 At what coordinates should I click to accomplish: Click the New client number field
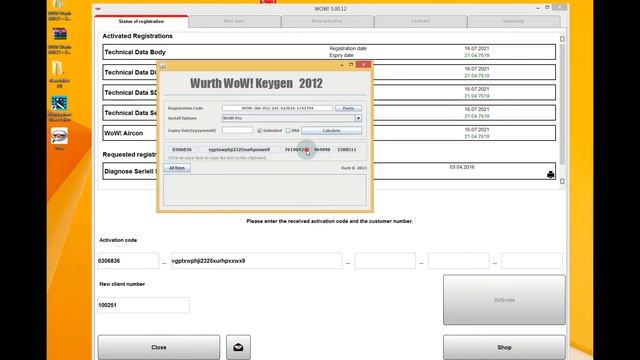[x=143, y=305]
